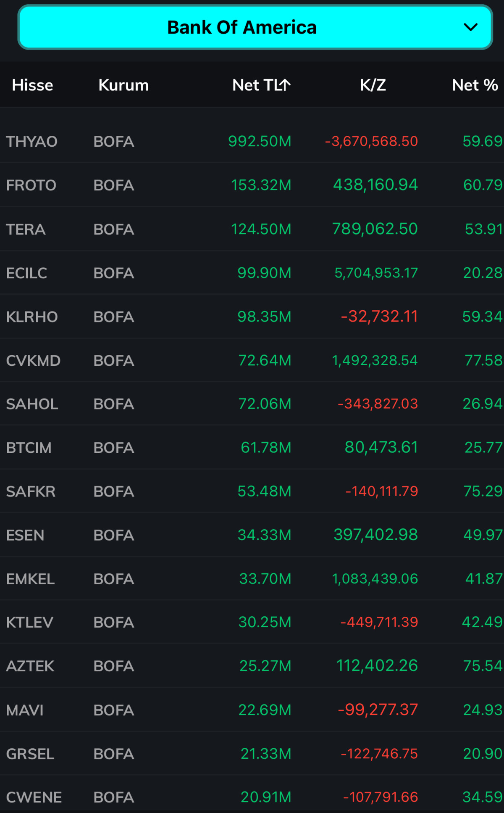Open the SAFKR stock entry
This screenshot has height=813, width=504.
(x=252, y=491)
